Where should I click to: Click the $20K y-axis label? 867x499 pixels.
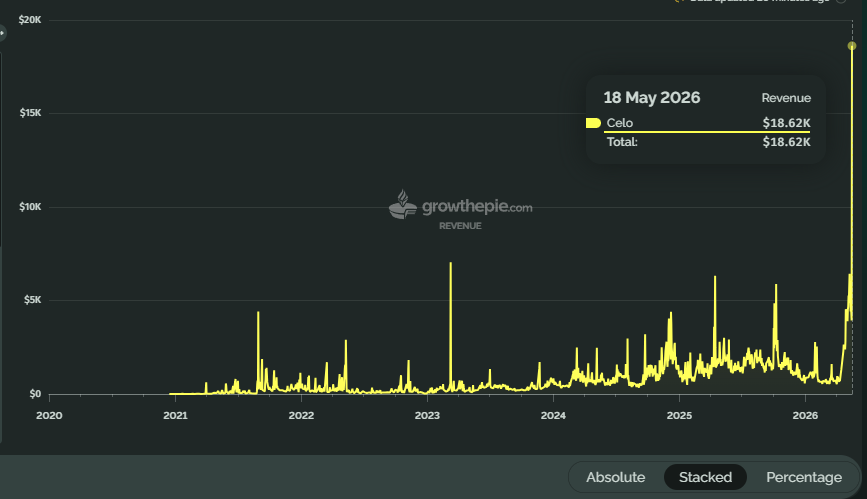click(30, 20)
